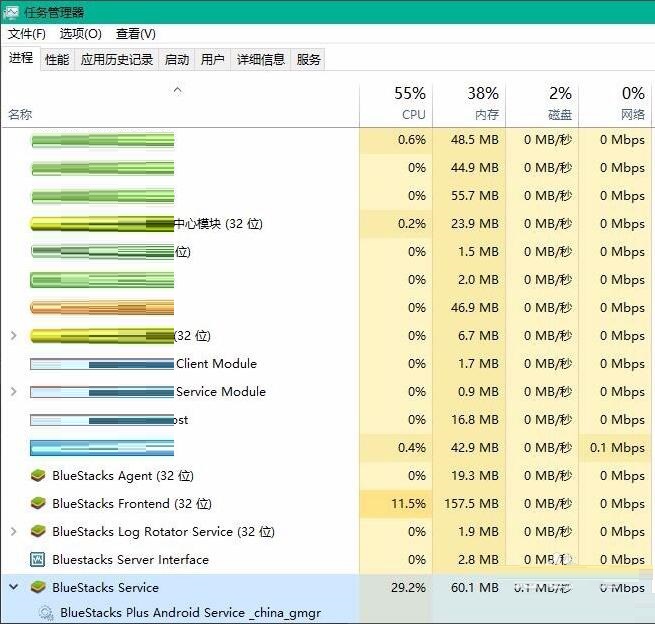Screen dimensions: 655x624
Task: Click the 29.2% CPU value of BlueStacks Service
Action: pos(408,587)
